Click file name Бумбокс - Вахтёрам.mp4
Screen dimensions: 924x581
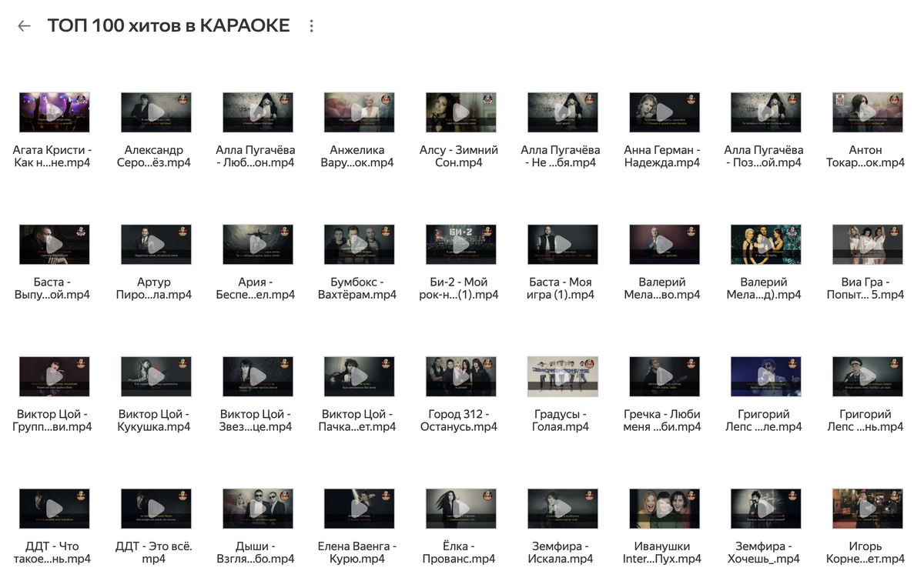click(357, 289)
